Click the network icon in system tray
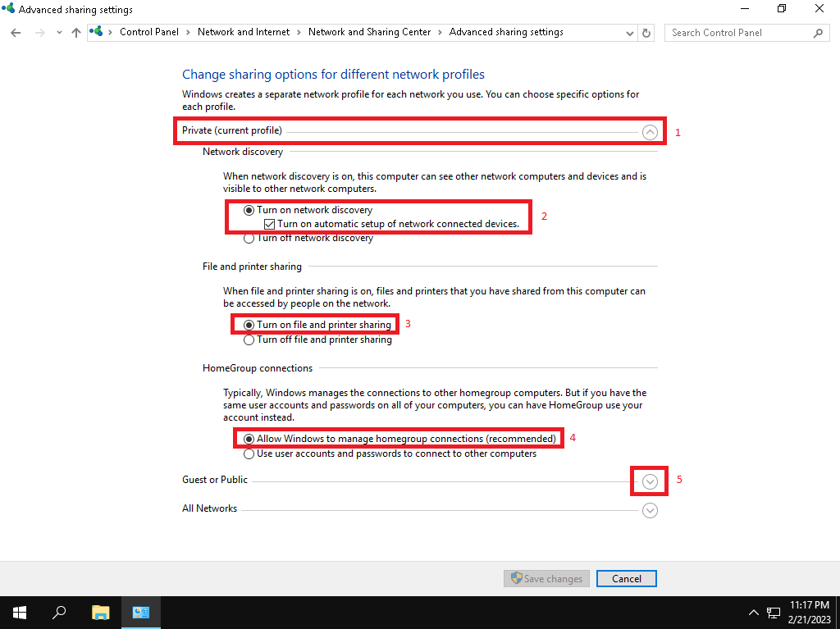The width and height of the screenshot is (840, 629). click(x=773, y=613)
